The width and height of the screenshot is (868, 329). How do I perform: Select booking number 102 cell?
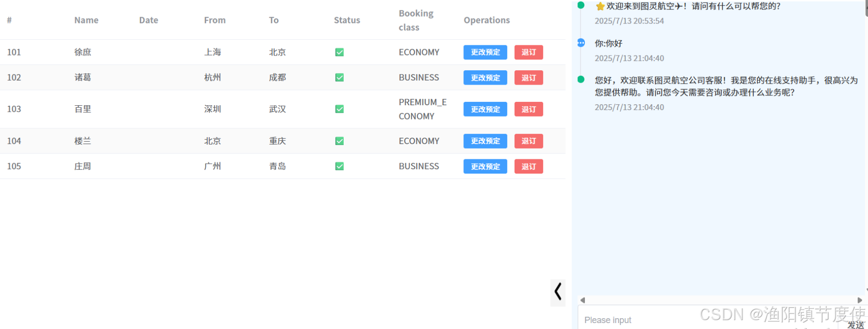coord(14,77)
